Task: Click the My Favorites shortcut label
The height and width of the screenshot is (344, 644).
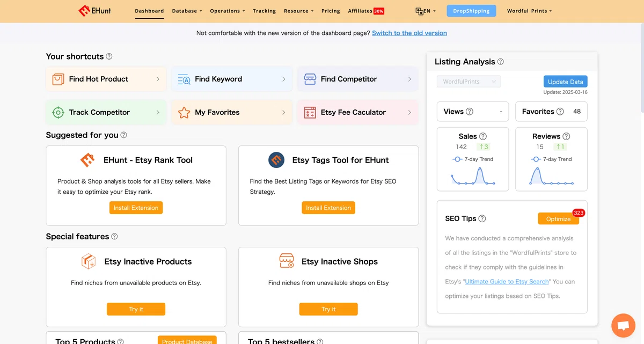Action: (217, 113)
